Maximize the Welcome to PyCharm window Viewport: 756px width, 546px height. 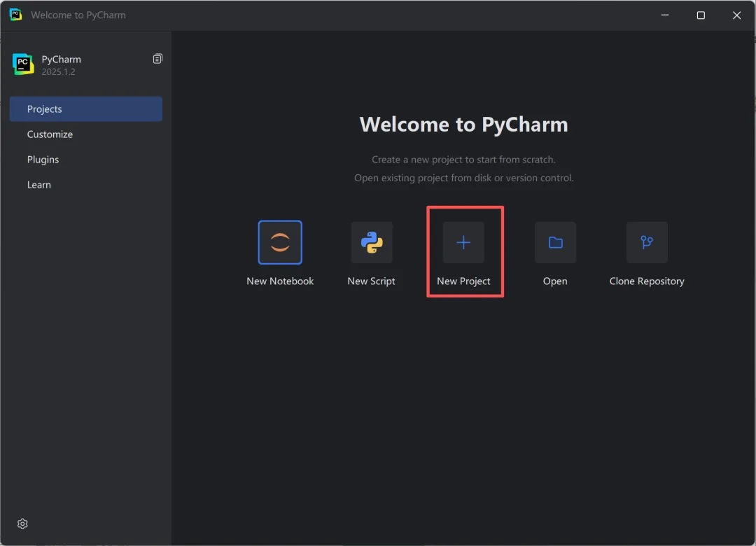tap(701, 15)
